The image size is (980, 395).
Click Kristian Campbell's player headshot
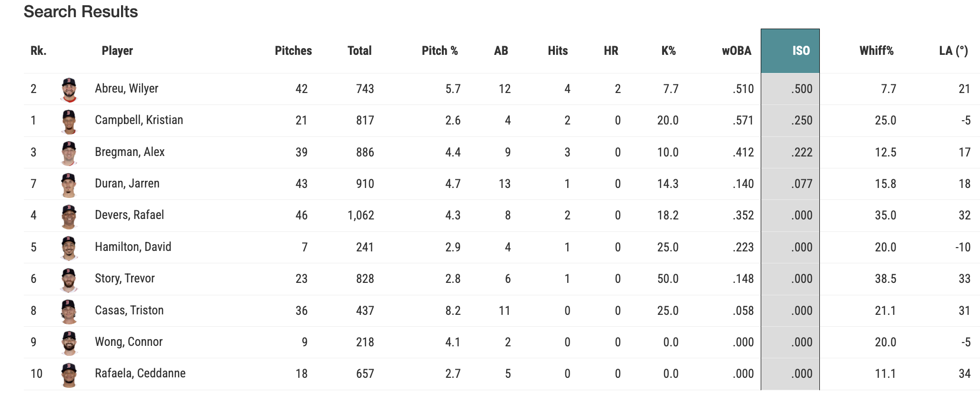point(69,121)
